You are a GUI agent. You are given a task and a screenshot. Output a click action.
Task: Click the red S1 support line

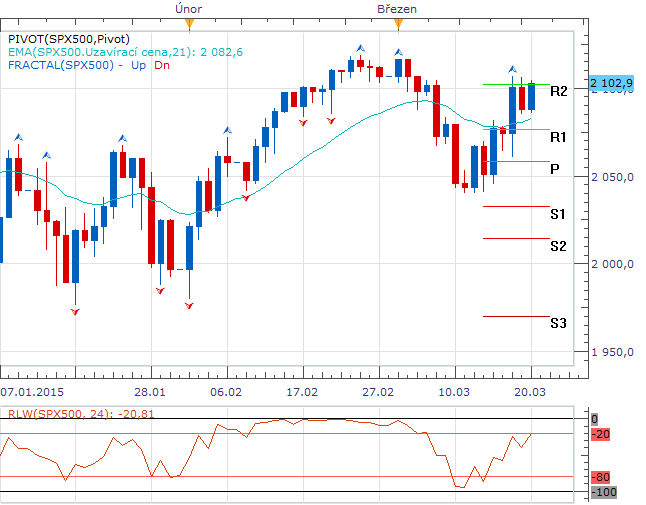tap(516, 206)
